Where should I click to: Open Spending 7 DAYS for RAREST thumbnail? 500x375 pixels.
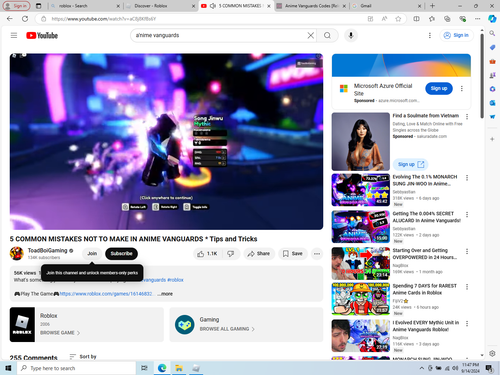[x=361, y=299]
